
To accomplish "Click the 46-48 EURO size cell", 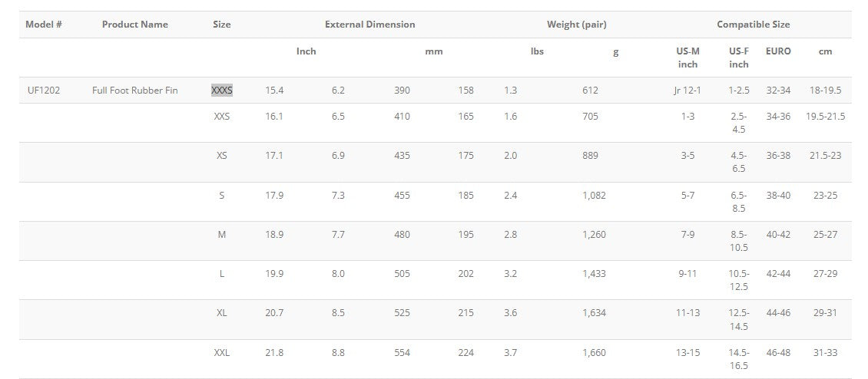I will coord(778,353).
